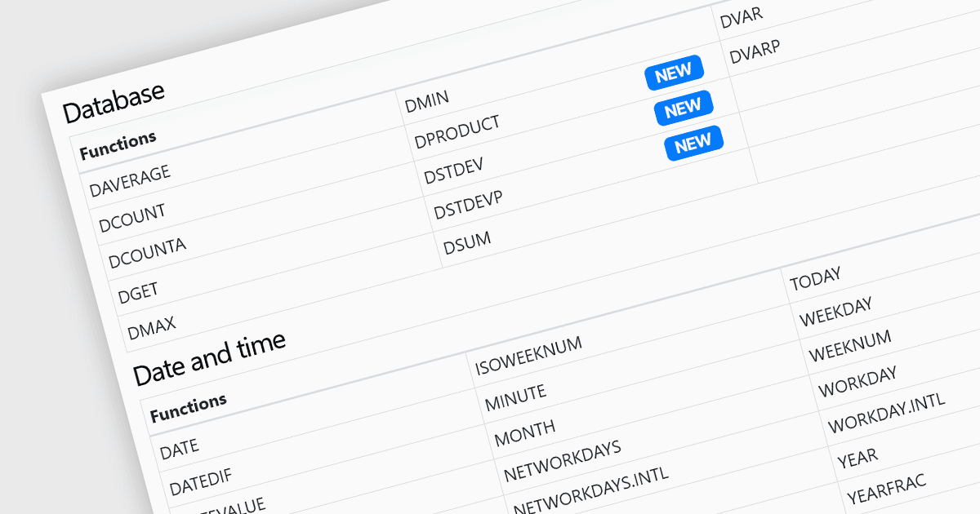This screenshot has width=980, height=514.
Task: Choose the WORKDAY function cell
Action: tap(857, 382)
